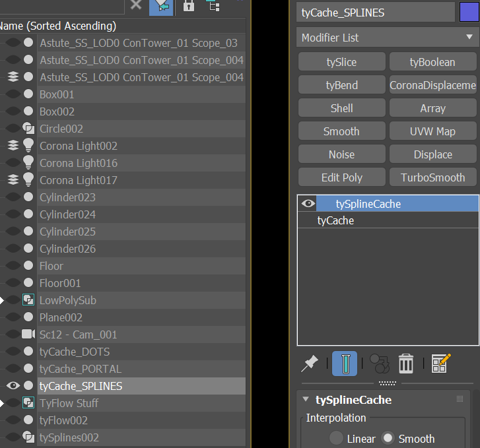Add the tyBend modifier
The image size is (480, 448).
(x=341, y=84)
